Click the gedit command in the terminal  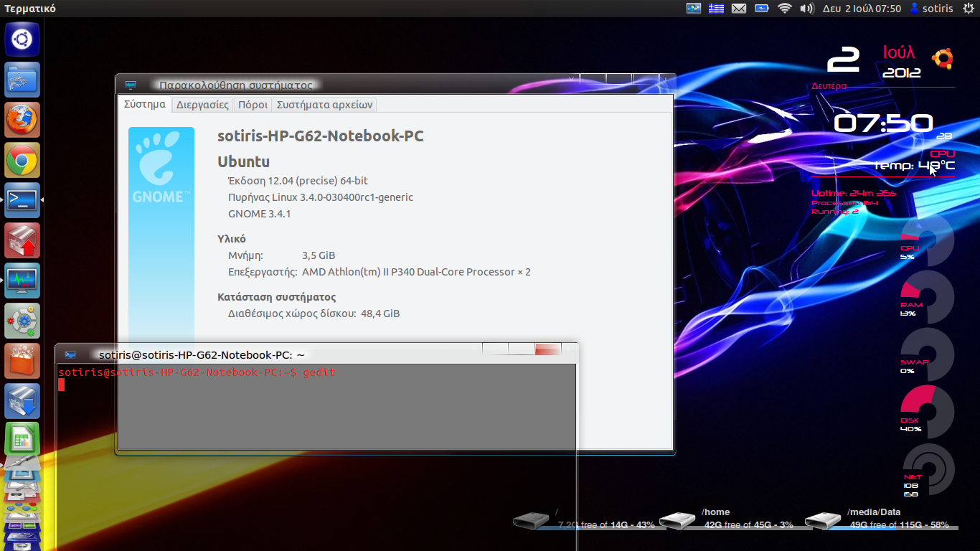[319, 372]
